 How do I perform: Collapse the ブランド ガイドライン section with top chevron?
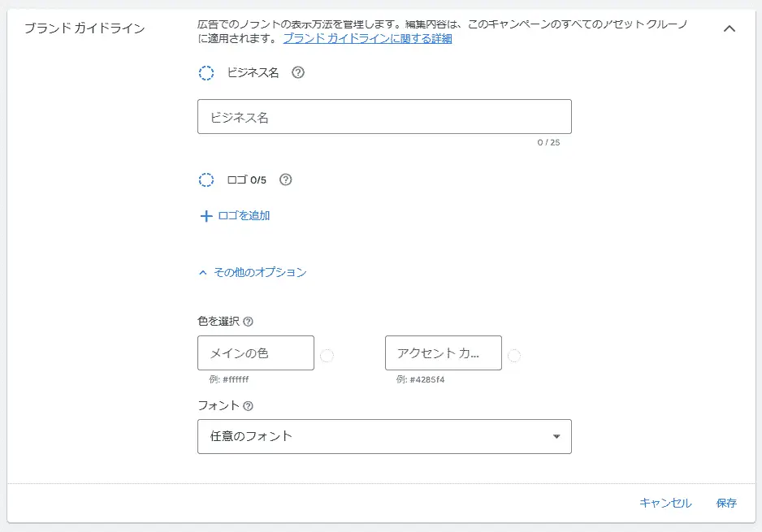click(729, 27)
